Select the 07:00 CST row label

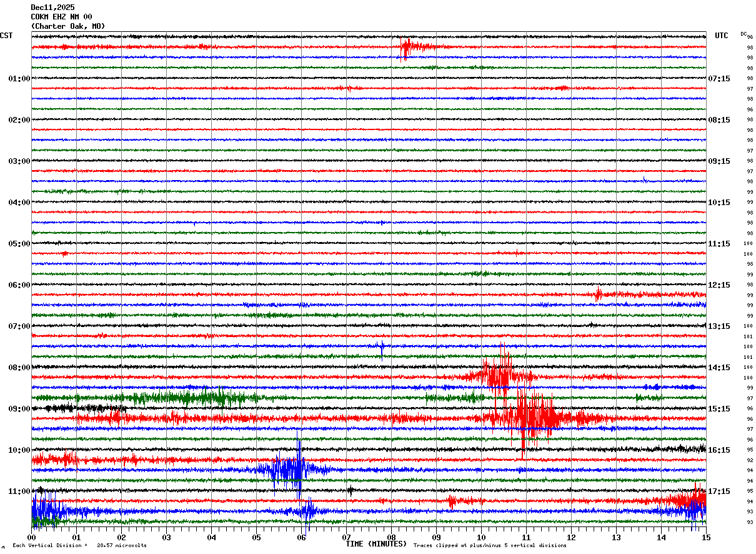tap(19, 326)
